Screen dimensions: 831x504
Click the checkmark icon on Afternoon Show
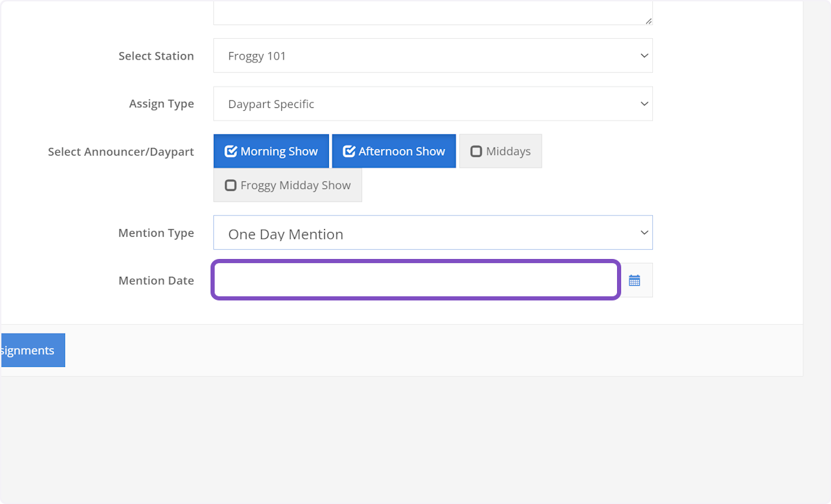pyautogui.click(x=349, y=152)
